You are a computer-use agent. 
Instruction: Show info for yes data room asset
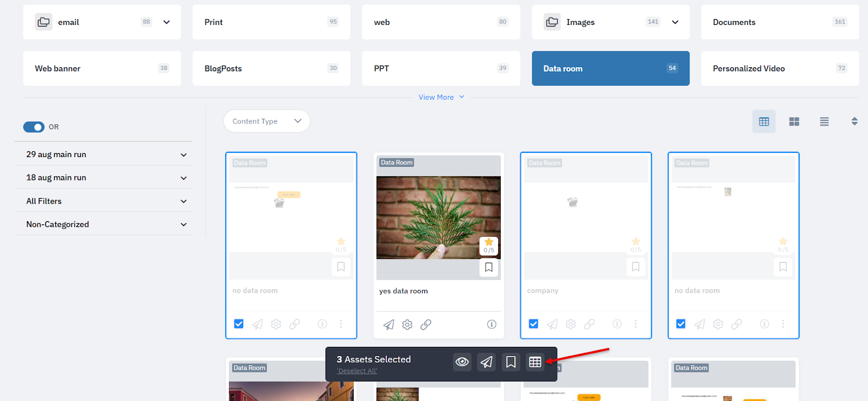[x=492, y=325]
